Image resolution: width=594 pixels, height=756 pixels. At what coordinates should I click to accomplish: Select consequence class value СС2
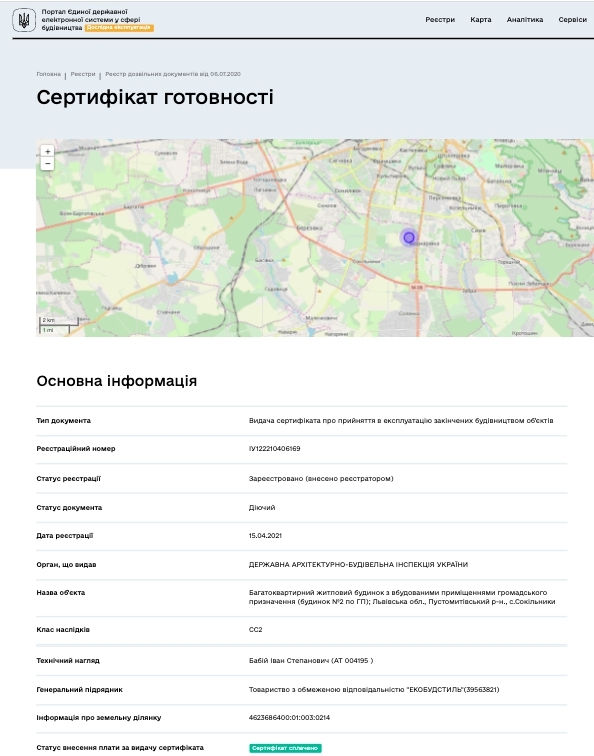[256, 630]
